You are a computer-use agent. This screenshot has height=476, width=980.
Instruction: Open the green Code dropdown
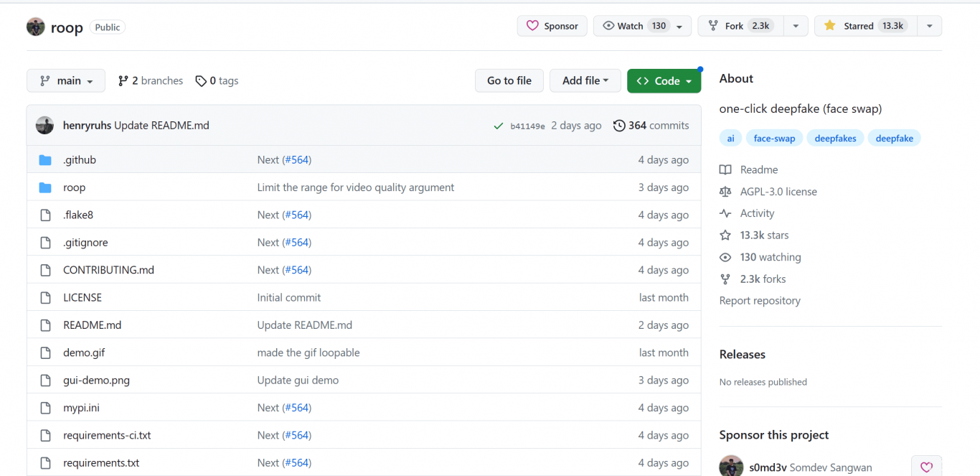664,81
